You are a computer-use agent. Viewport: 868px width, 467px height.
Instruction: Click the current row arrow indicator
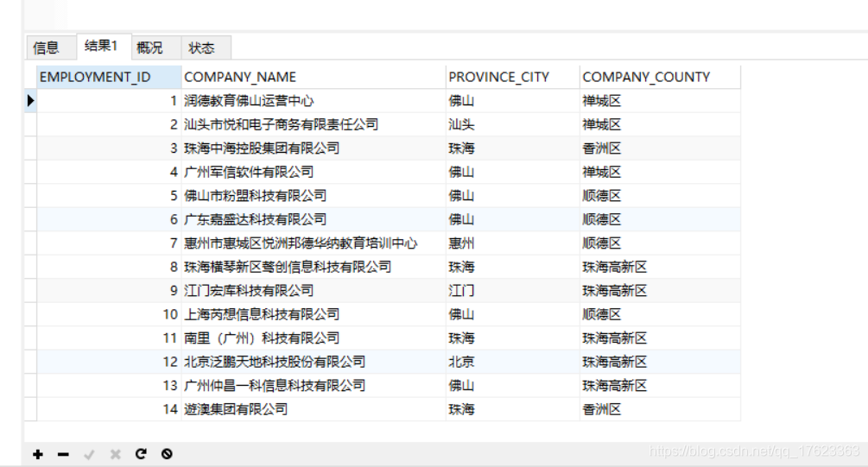click(30, 101)
